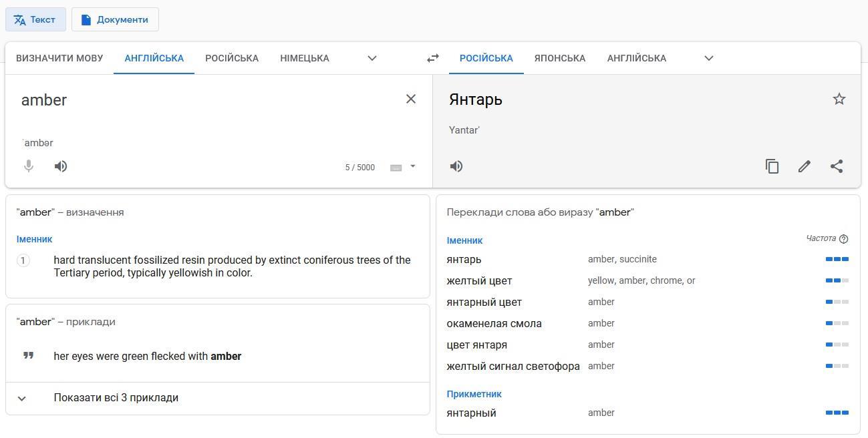This screenshot has width=868, height=438.
Task: Expand target language list chevron
Action: 709,58
